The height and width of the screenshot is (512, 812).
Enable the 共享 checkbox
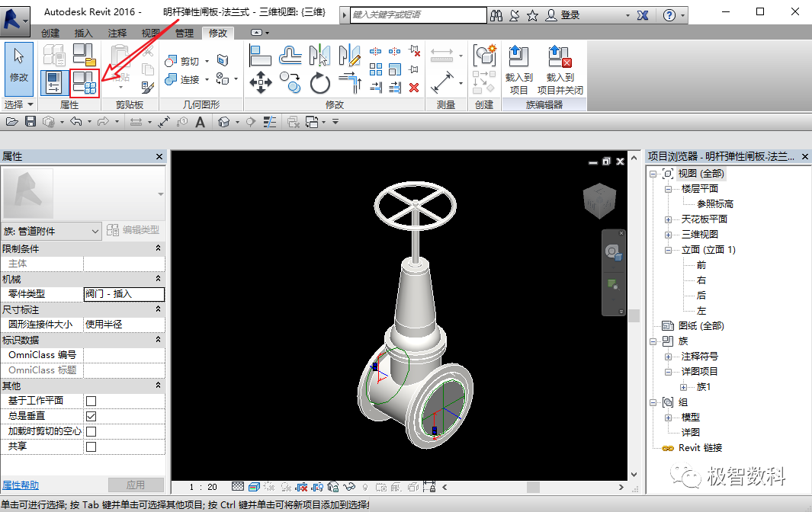pos(91,446)
